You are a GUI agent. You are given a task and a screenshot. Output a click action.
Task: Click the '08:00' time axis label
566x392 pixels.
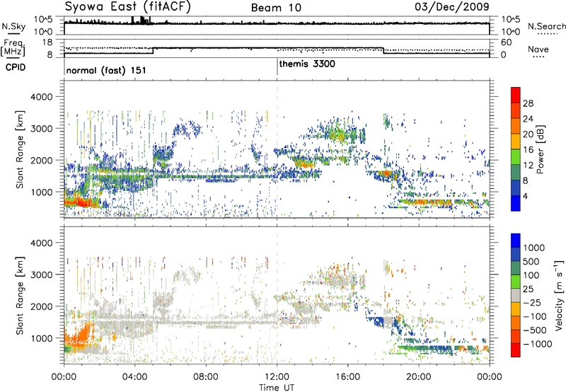206,376
